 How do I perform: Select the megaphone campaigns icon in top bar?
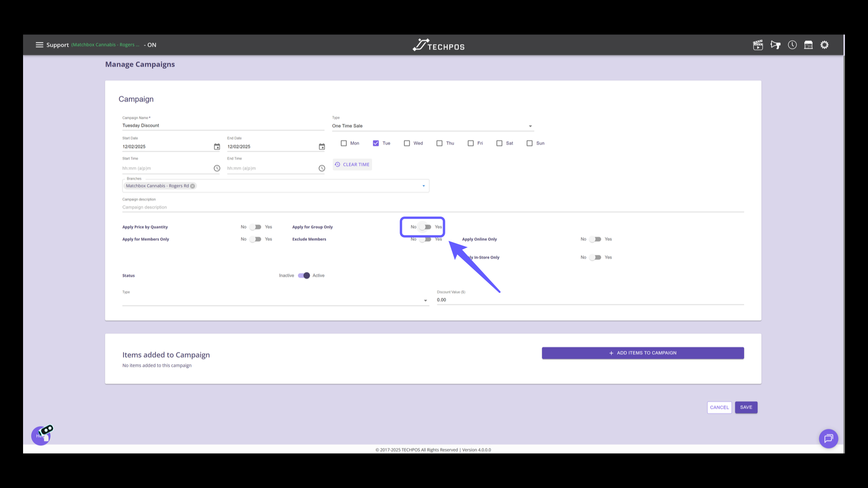click(x=775, y=45)
